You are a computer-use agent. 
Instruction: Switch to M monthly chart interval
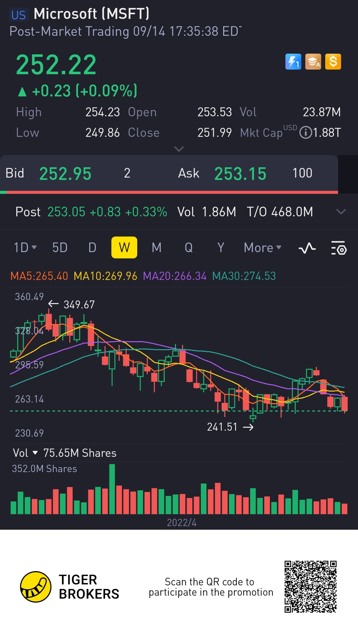[156, 247]
